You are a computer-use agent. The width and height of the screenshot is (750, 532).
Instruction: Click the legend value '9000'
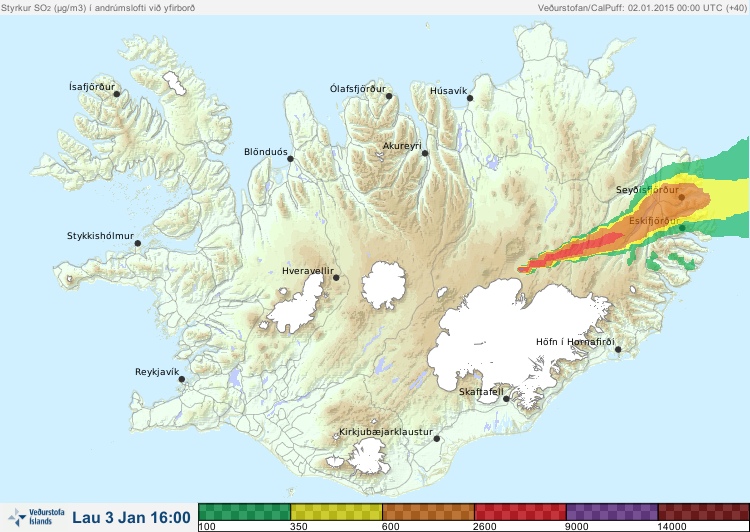[577, 527]
